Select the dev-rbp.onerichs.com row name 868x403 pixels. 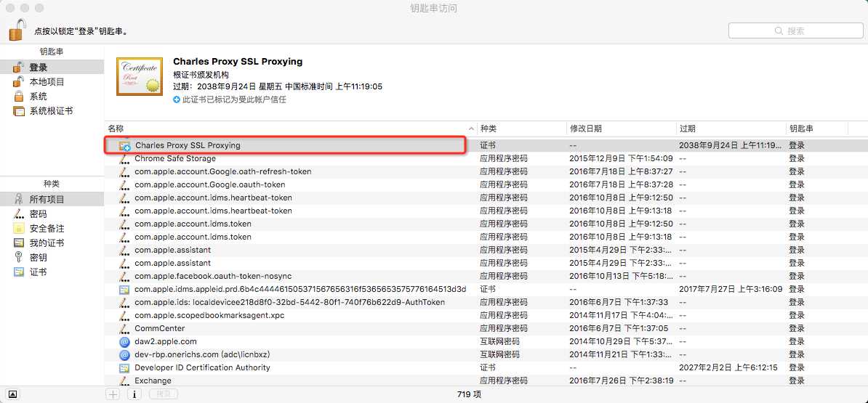pos(202,354)
